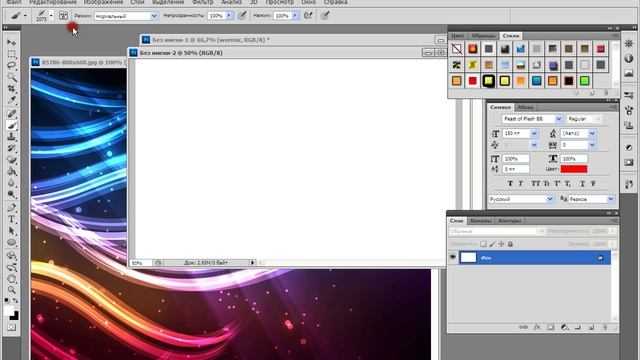The height and width of the screenshot is (360, 640).
Task: Toggle strikethrough text style
Action: (593, 184)
